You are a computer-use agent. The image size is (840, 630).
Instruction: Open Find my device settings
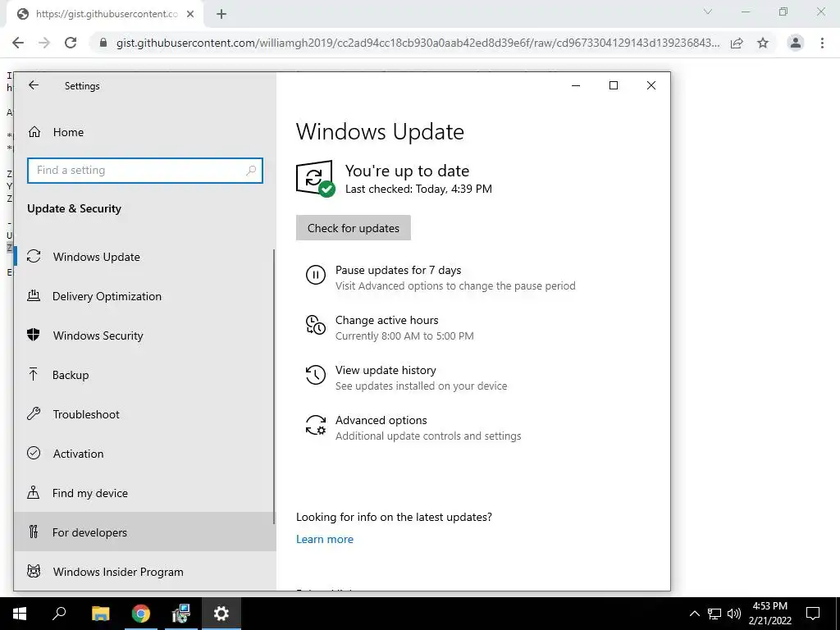click(x=144, y=493)
